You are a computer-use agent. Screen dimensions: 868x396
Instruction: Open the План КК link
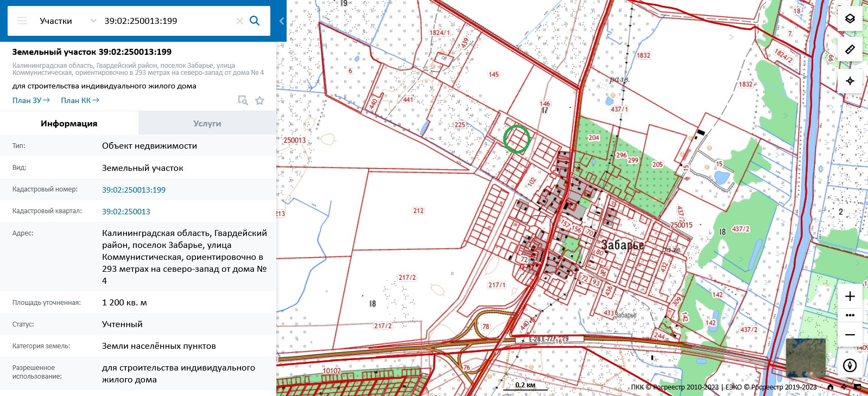pos(80,100)
